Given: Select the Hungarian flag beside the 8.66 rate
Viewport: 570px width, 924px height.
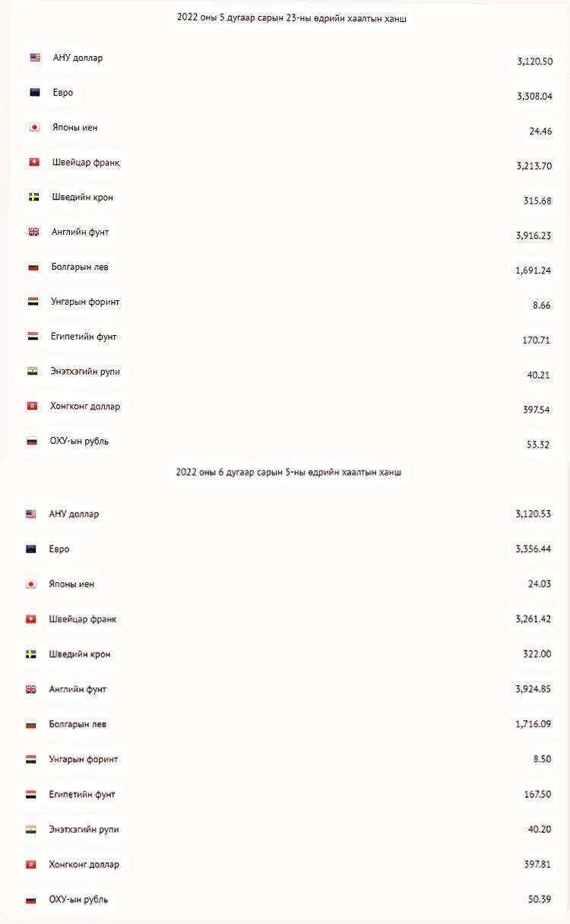Looking at the screenshot, I should click(33, 302).
